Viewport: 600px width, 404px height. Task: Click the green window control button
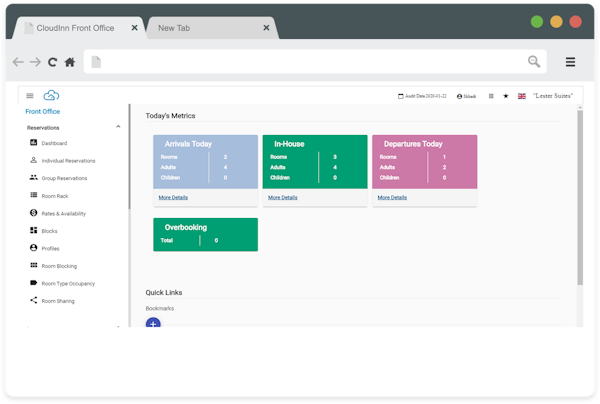click(x=537, y=22)
